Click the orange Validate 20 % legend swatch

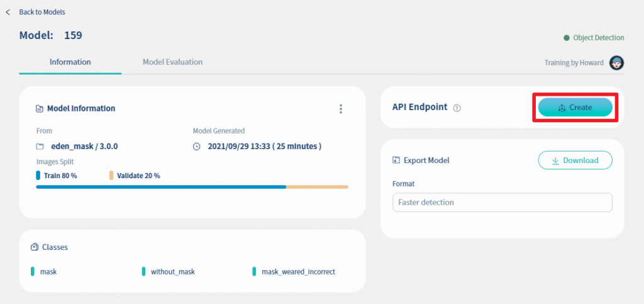pyautogui.click(x=111, y=176)
